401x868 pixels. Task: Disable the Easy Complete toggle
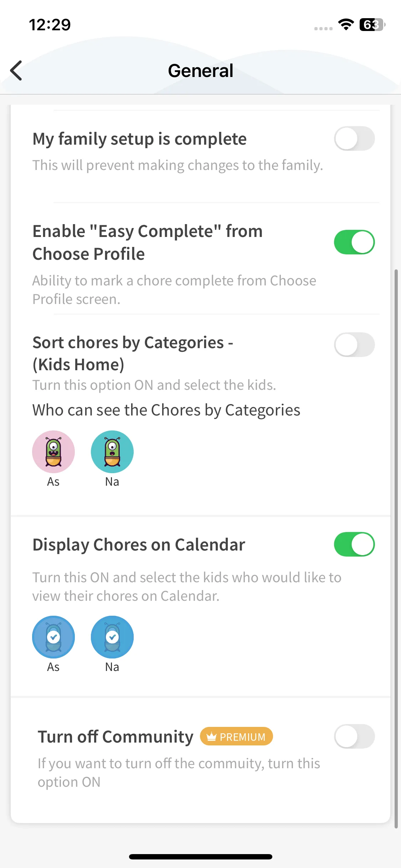point(354,242)
